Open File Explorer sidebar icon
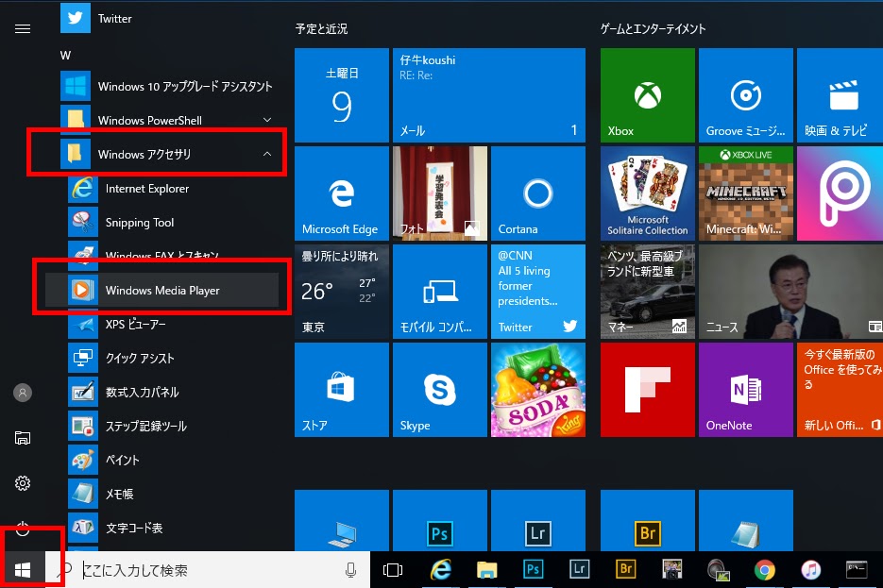The image size is (883, 588). click(23, 438)
